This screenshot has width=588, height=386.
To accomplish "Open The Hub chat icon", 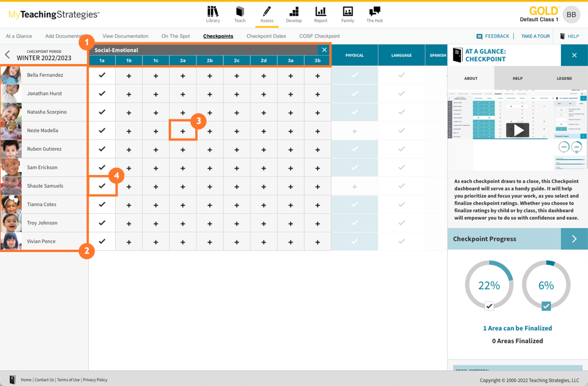I will (375, 12).
